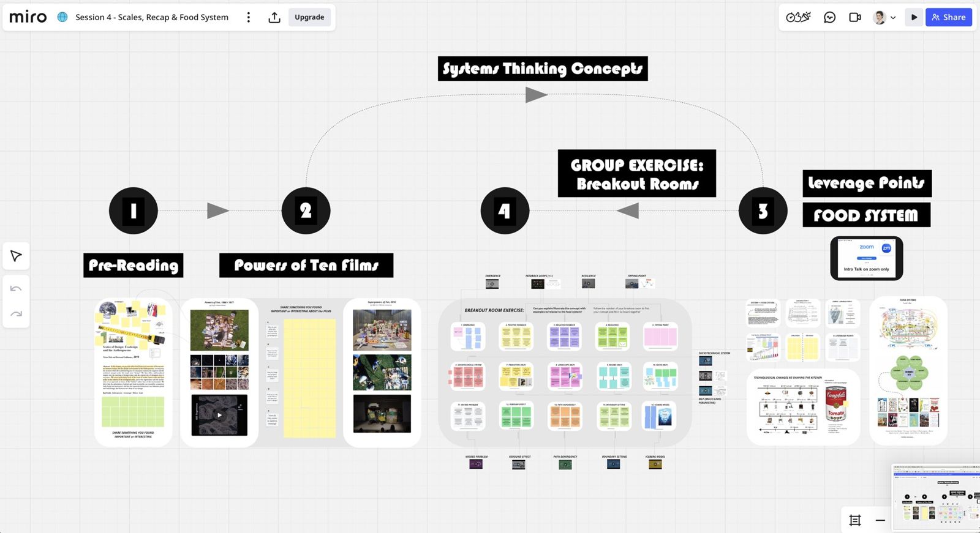Image resolution: width=980 pixels, height=533 pixels.
Task: Open the comments chat bubble icon
Action: point(830,17)
